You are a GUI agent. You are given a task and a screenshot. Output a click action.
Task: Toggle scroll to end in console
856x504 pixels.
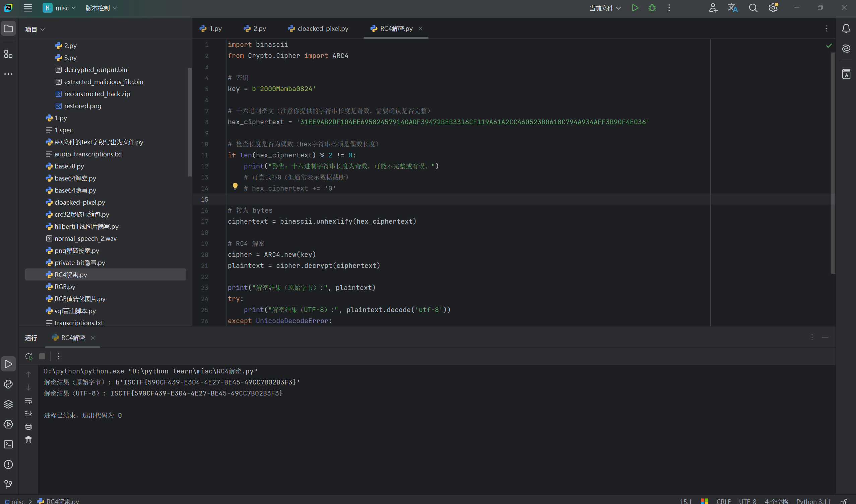[x=28, y=413]
